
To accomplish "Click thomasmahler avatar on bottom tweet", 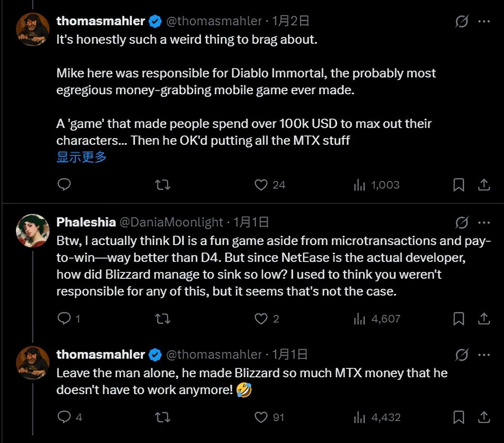I will (33, 363).
